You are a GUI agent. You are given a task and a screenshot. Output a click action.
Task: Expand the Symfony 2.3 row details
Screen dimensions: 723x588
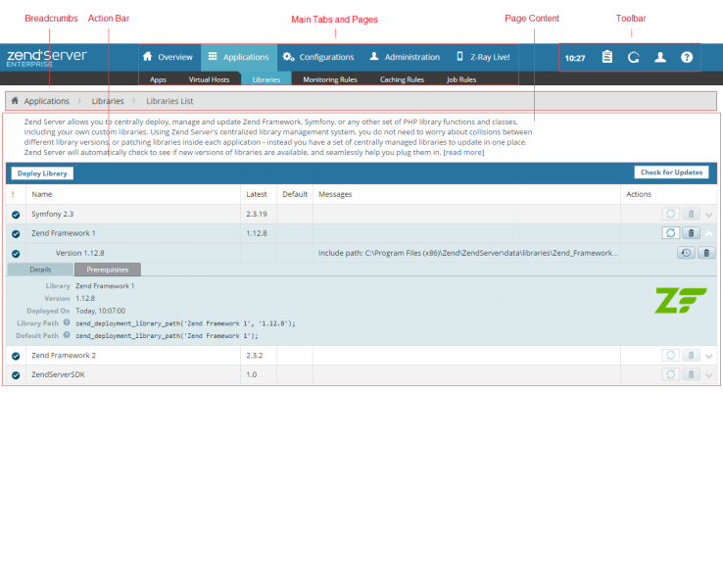click(709, 215)
